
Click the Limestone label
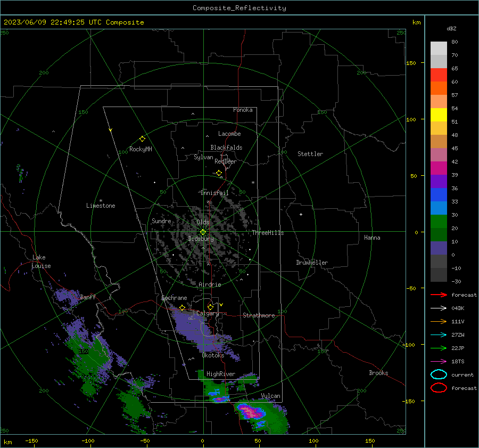coord(101,206)
